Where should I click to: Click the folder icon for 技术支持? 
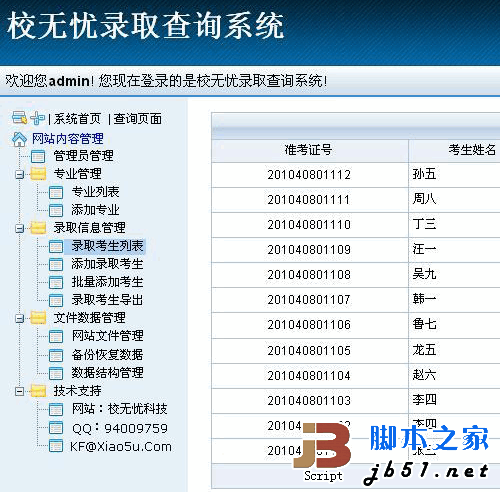click(38, 391)
